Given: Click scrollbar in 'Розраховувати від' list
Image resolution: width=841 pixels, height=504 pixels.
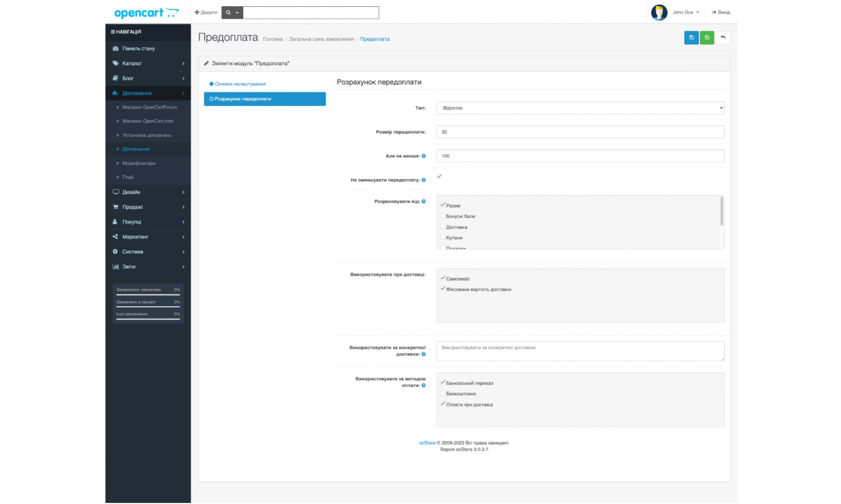Looking at the screenshot, I should coord(721,211).
